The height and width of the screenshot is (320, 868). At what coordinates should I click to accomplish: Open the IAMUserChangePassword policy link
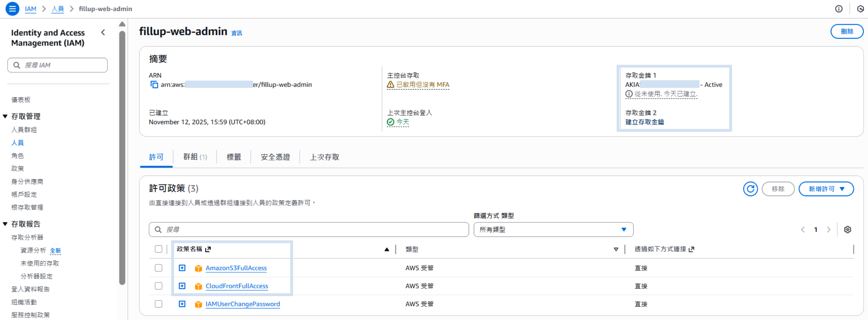click(243, 304)
